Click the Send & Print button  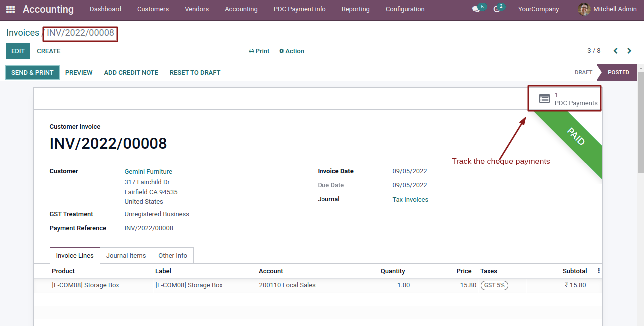[x=33, y=72]
